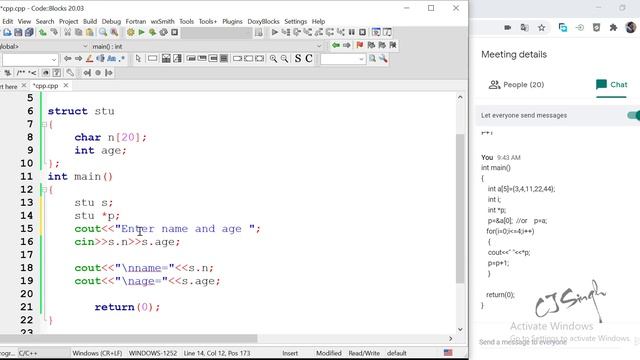
Task: Click the editor horizontal scrollbar thumb
Action: (129, 338)
